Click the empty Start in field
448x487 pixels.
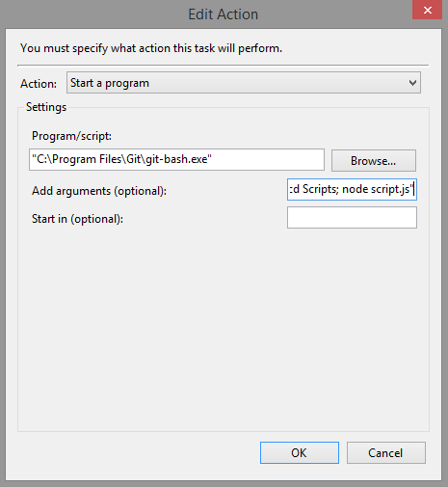(x=352, y=218)
